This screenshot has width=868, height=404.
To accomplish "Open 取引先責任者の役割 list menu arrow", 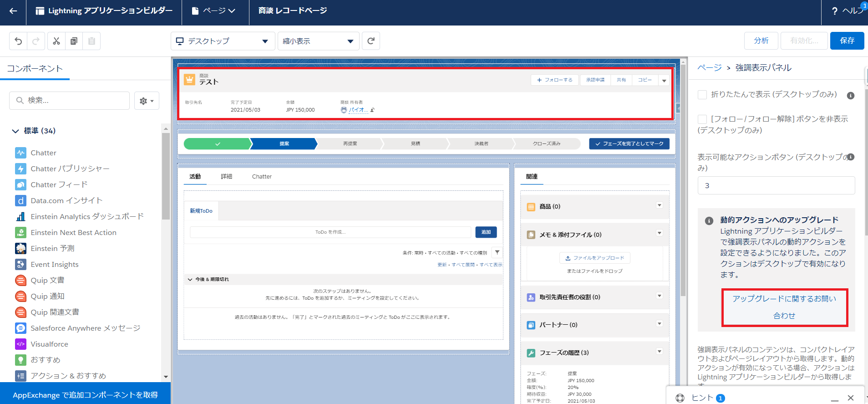I will pyautogui.click(x=659, y=296).
